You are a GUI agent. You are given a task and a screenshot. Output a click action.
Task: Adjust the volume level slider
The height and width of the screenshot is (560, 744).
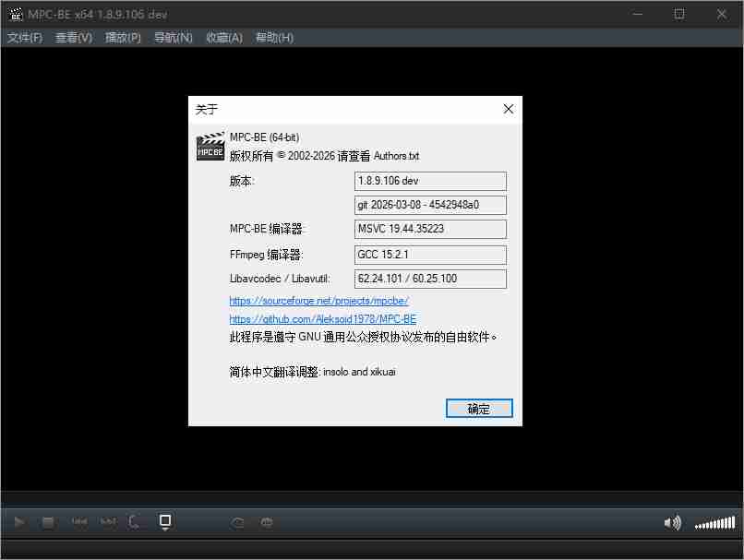coord(715,523)
